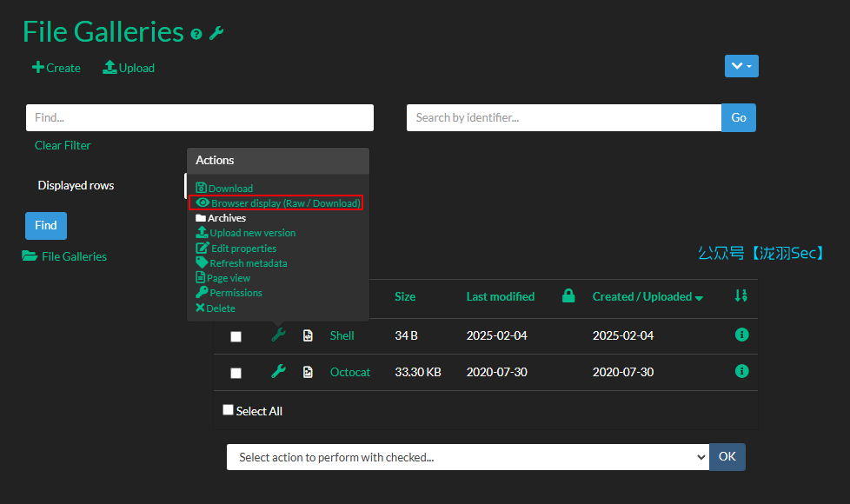850x504 pixels.
Task: Click the lock column header icon
Action: click(x=568, y=296)
